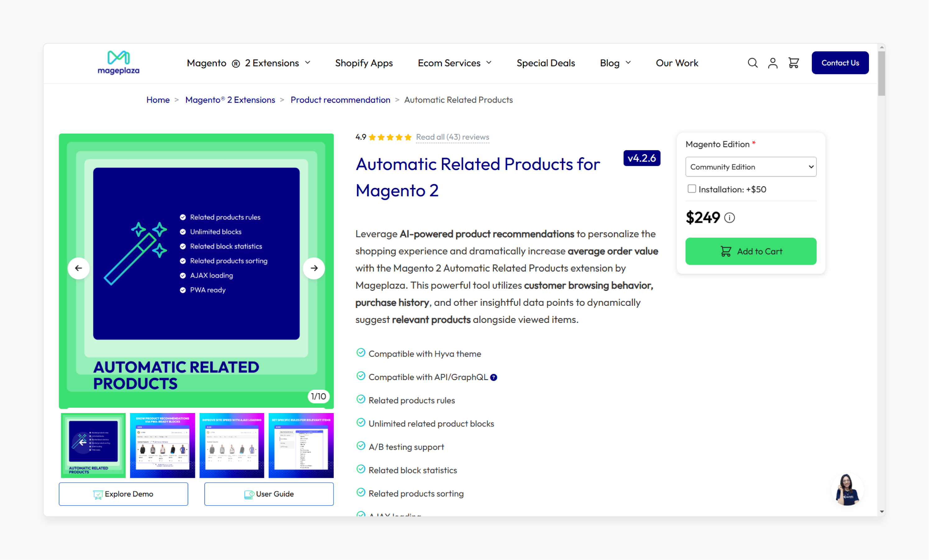
Task: Click checkmark icon beside Related products sorting feature
Action: coord(361,493)
